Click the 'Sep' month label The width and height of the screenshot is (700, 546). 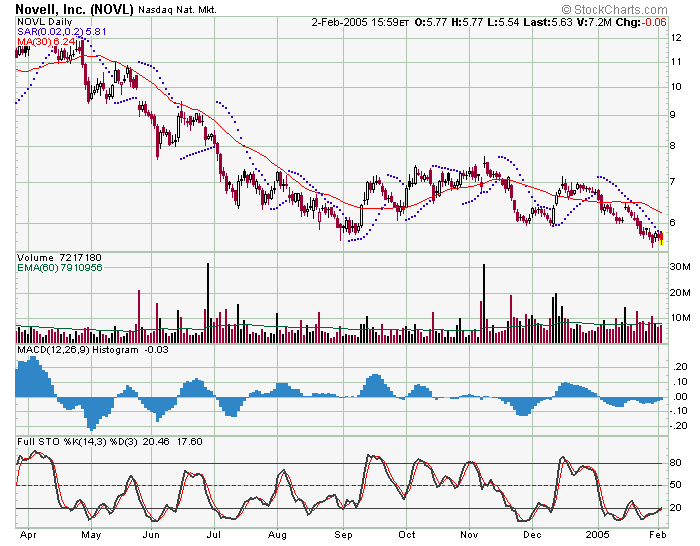[x=344, y=535]
